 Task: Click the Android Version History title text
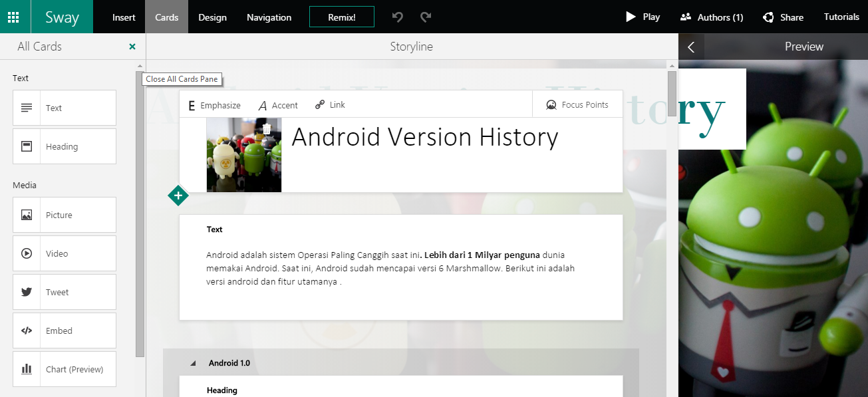point(425,137)
